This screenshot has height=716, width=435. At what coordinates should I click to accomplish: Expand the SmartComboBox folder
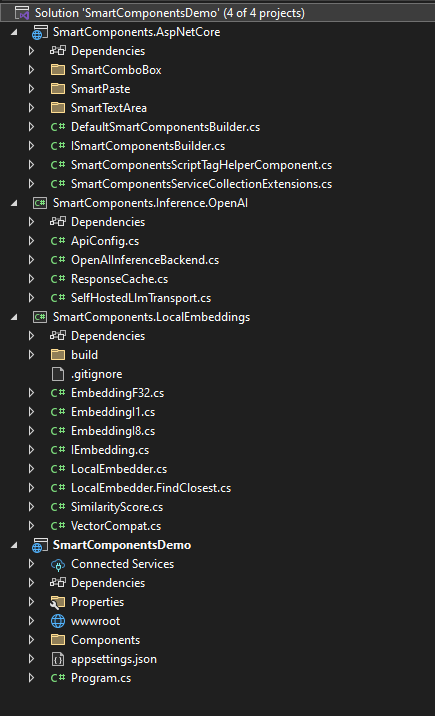tap(31, 70)
